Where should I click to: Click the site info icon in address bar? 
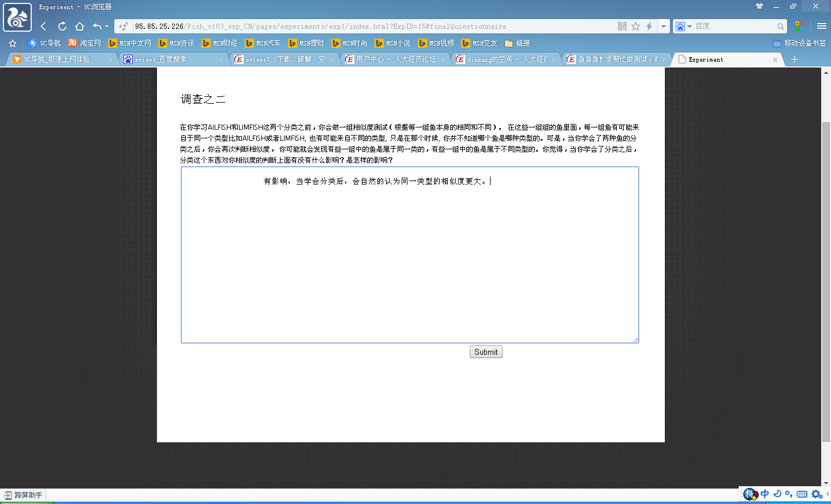(x=123, y=27)
